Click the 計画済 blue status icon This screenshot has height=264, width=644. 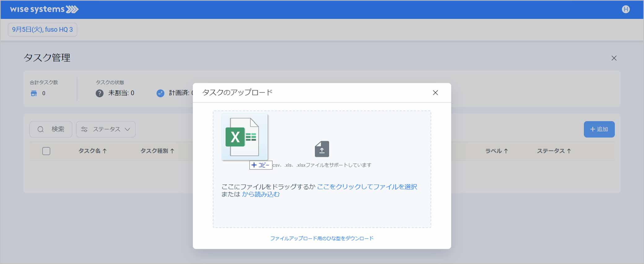click(160, 93)
